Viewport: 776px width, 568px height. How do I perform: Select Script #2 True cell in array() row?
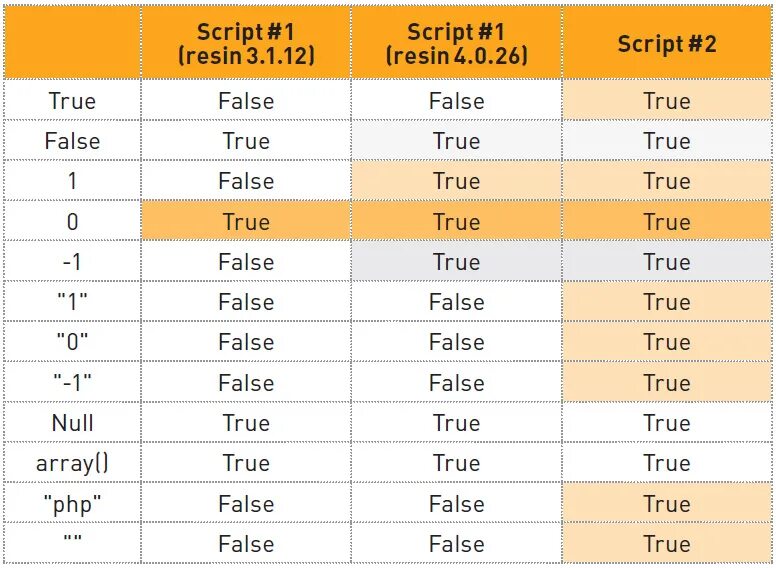[667, 464]
